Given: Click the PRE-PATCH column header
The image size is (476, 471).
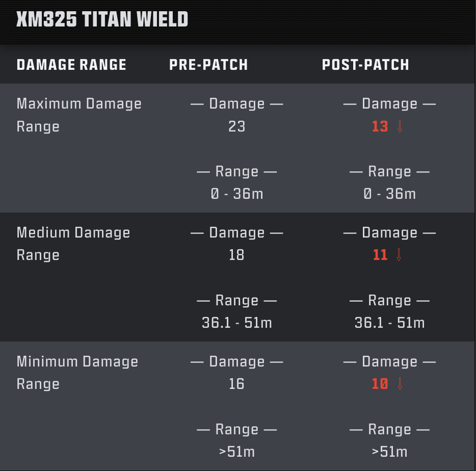Looking at the screenshot, I should click(x=208, y=65).
